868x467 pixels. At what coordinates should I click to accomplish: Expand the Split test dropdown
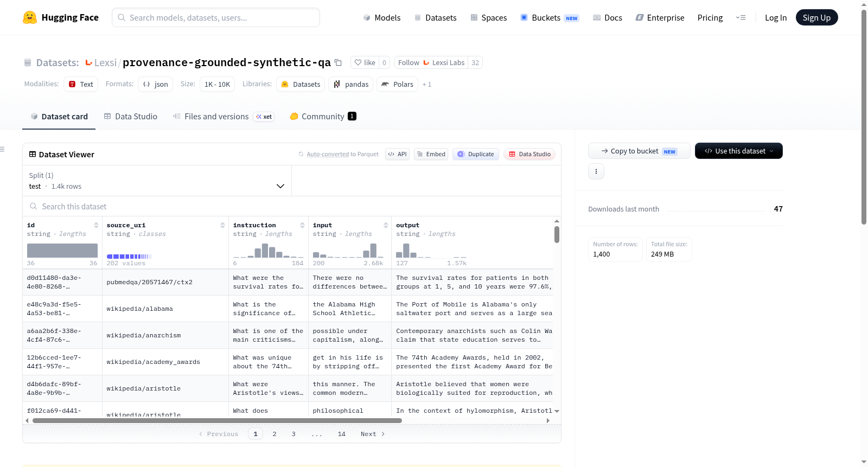157,181
